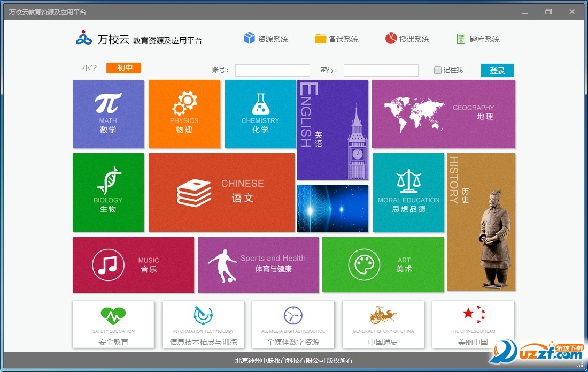Open the History 历史 terracotta warrior tile

coord(481,222)
